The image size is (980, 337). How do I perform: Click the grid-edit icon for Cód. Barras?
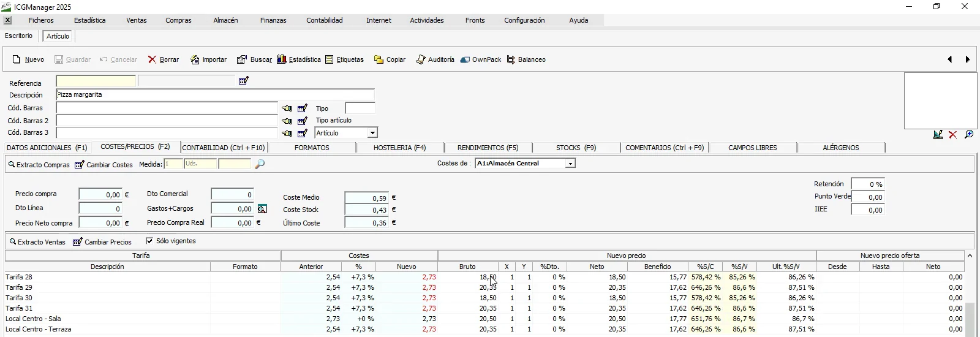303,108
